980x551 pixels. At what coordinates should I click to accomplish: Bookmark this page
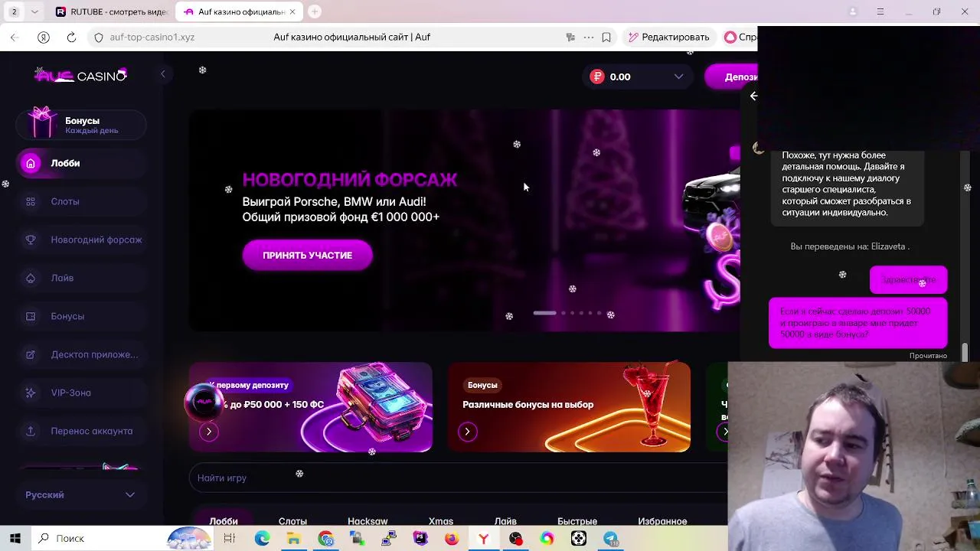pos(606,37)
